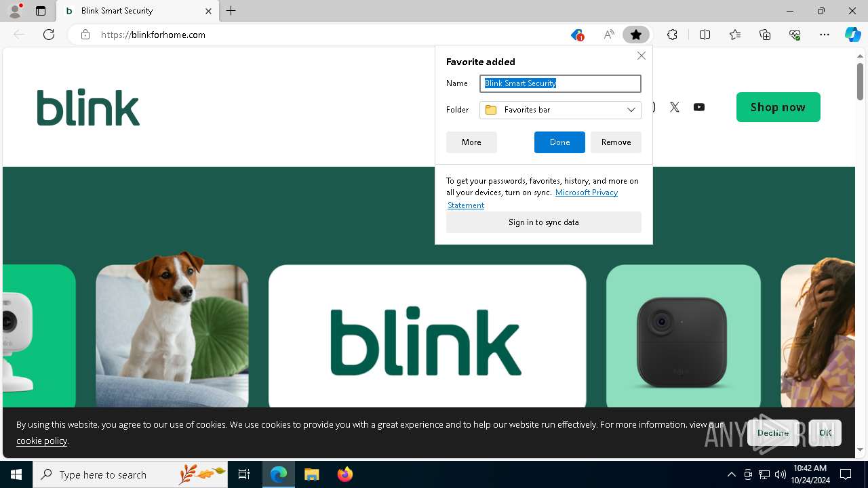
Task: Enable Read aloud
Action: tap(609, 35)
